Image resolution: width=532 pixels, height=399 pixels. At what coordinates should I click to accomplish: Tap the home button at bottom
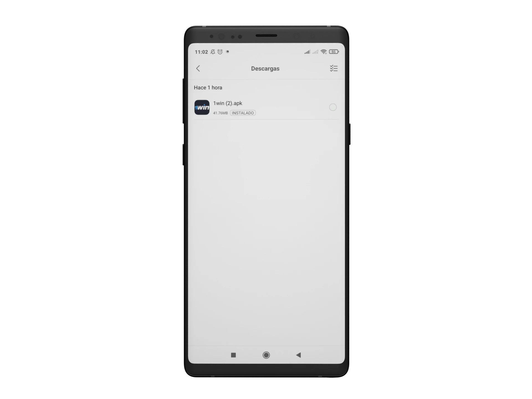[266, 355]
